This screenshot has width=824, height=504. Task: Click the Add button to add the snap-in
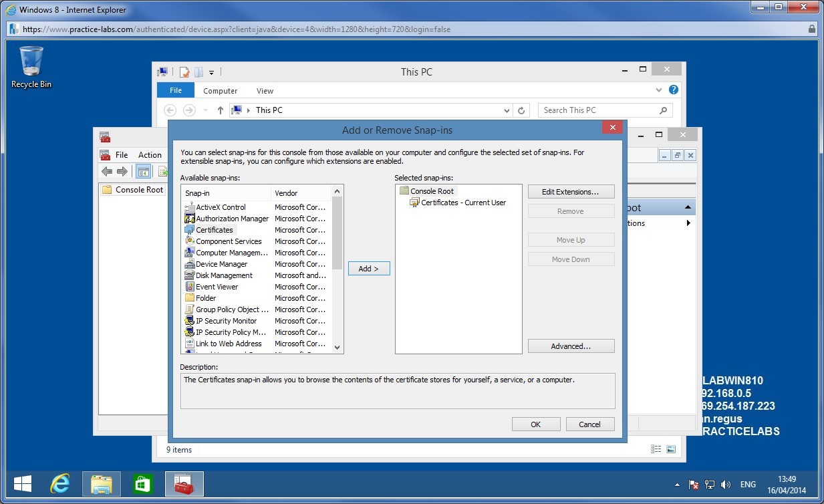point(368,268)
